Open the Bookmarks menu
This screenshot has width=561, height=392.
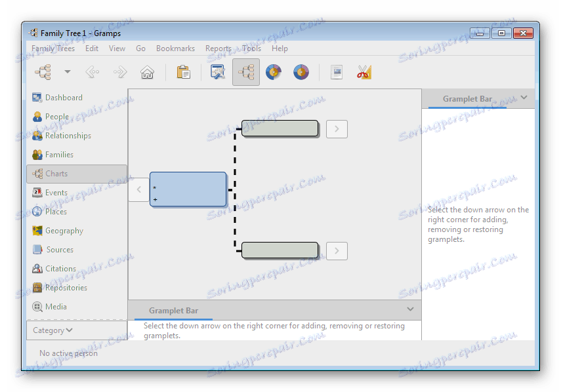175,49
